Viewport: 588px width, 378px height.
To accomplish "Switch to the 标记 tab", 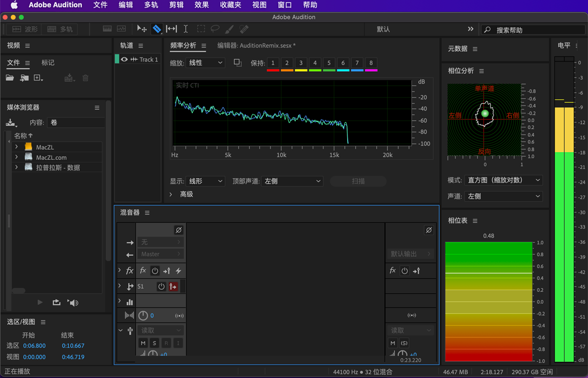I will [x=47, y=62].
